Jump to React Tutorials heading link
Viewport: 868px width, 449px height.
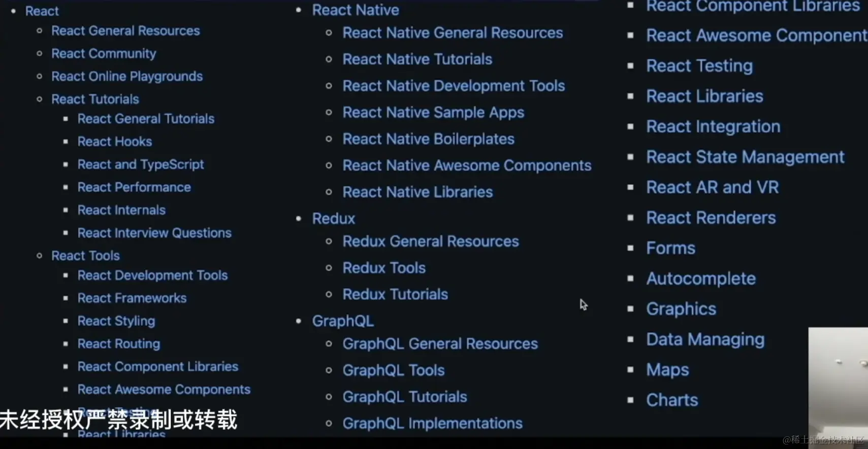click(95, 99)
